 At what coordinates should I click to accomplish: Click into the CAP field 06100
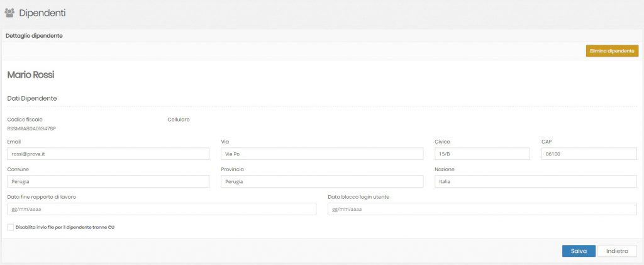point(589,154)
